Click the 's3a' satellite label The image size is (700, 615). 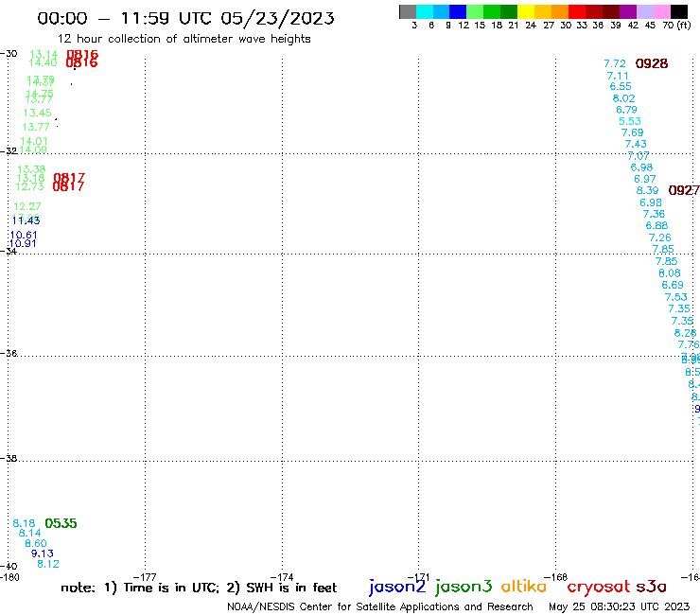[x=651, y=587]
